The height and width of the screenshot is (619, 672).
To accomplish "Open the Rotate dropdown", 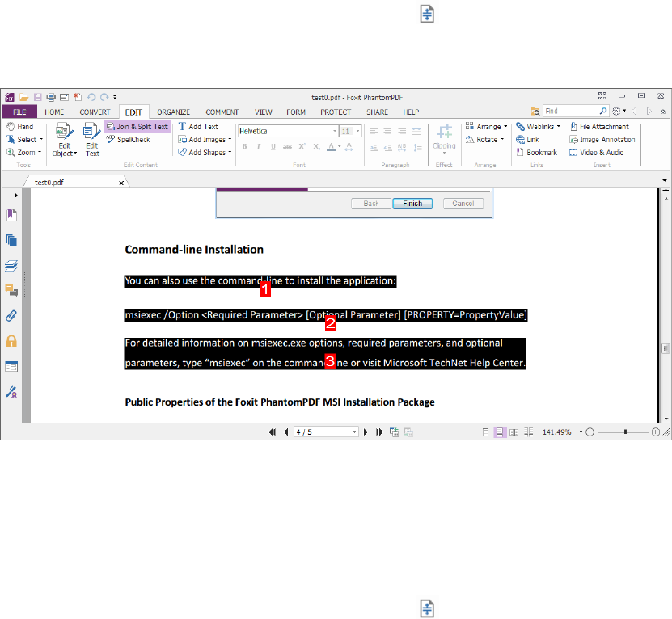I will coord(484,139).
